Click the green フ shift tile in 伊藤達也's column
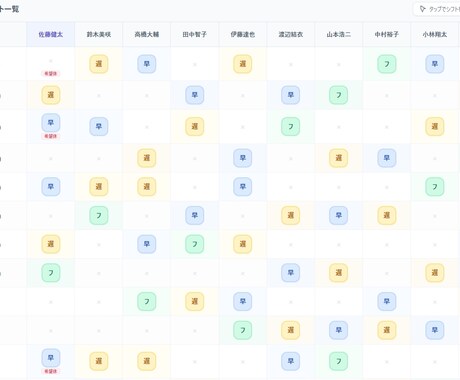This screenshot has width=460, height=380. (243, 330)
